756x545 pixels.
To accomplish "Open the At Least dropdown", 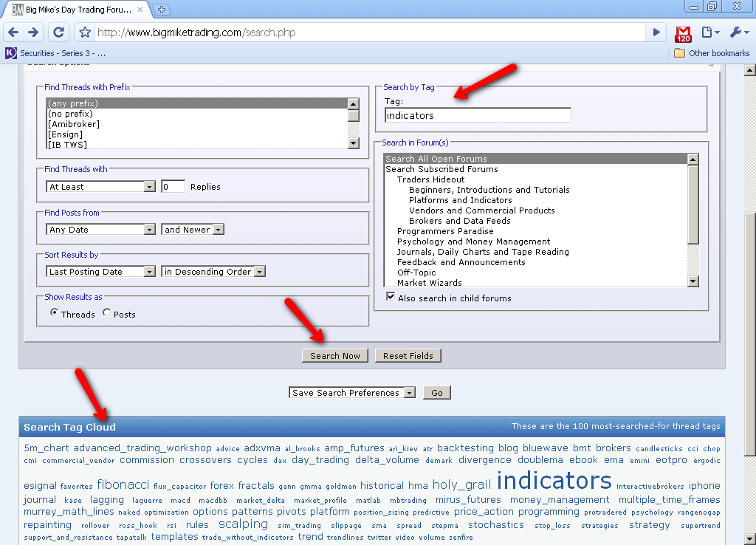I will click(x=100, y=187).
